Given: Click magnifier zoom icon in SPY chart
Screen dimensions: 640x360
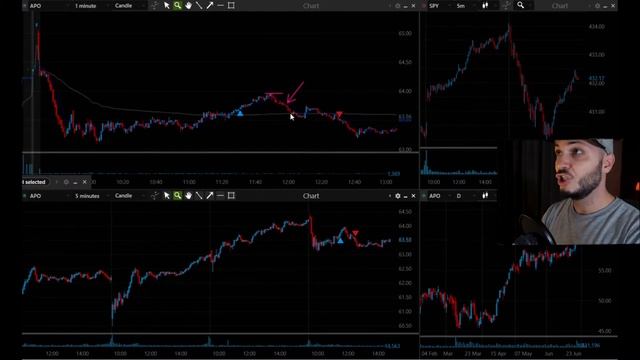Looking at the screenshot, I should 520,5.
